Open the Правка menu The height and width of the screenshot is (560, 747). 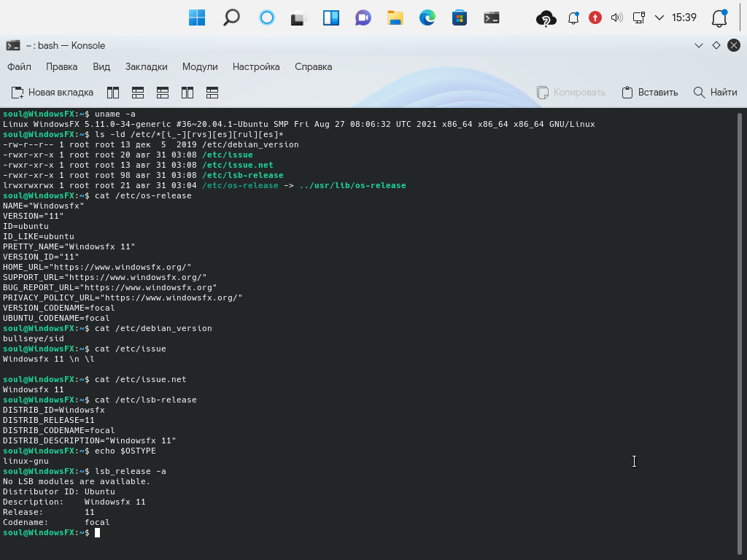coord(61,66)
